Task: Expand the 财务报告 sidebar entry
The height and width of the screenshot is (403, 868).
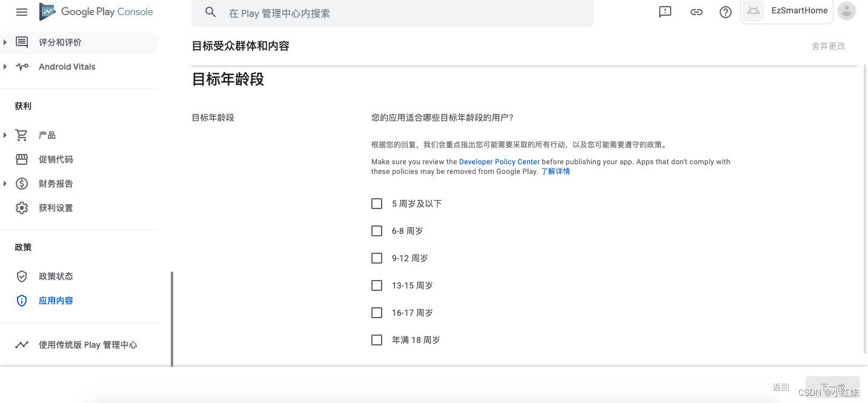Action: 5,183
